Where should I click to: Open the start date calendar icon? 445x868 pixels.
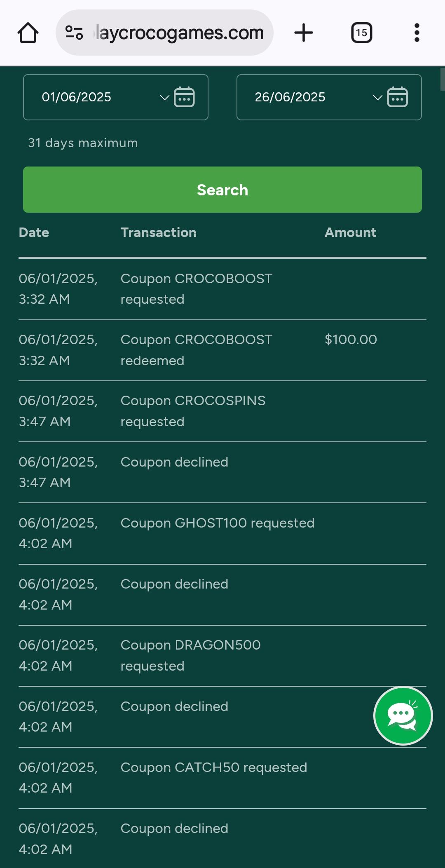[184, 97]
